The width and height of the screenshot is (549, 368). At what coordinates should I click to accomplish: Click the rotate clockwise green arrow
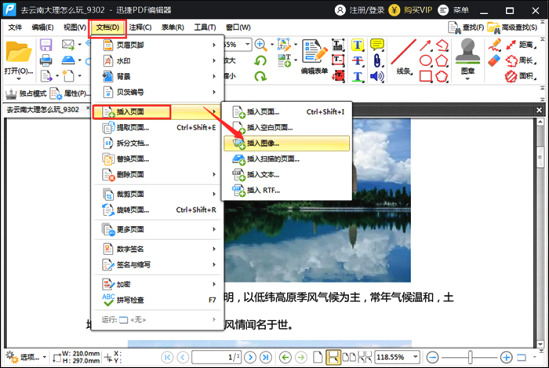click(x=260, y=76)
